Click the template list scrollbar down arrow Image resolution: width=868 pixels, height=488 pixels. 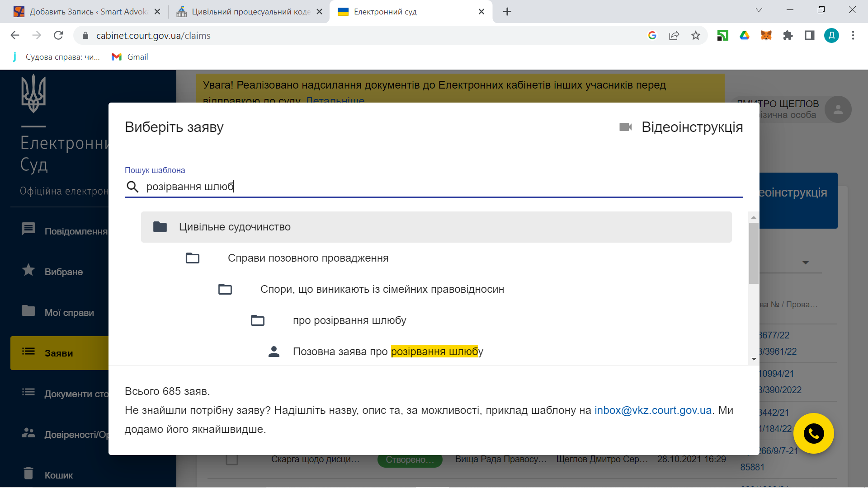coord(754,359)
